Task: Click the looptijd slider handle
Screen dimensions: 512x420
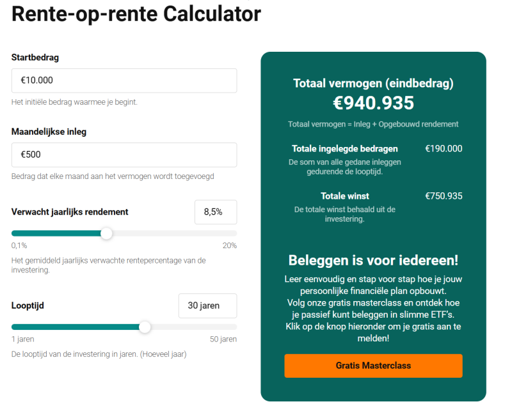Action: point(145,327)
